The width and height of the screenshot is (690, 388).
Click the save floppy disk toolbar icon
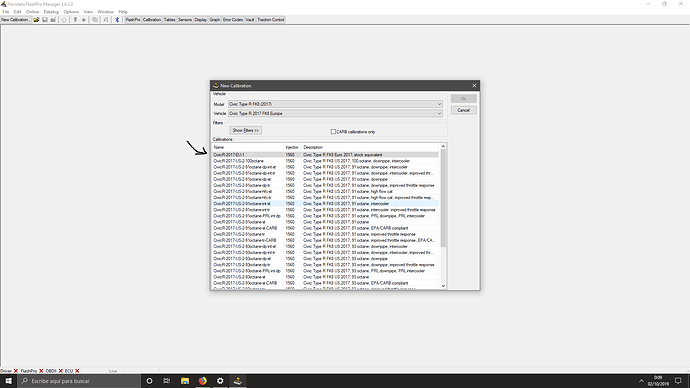pyautogui.click(x=45, y=20)
